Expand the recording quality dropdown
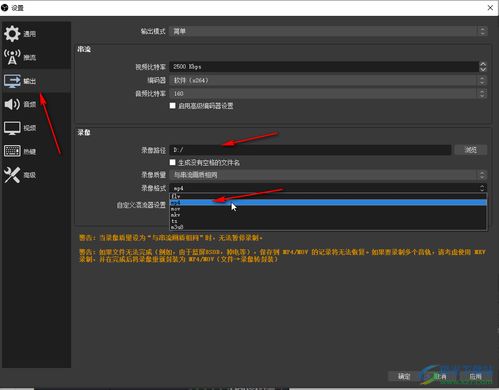This screenshot has width=499, height=390. click(x=328, y=175)
